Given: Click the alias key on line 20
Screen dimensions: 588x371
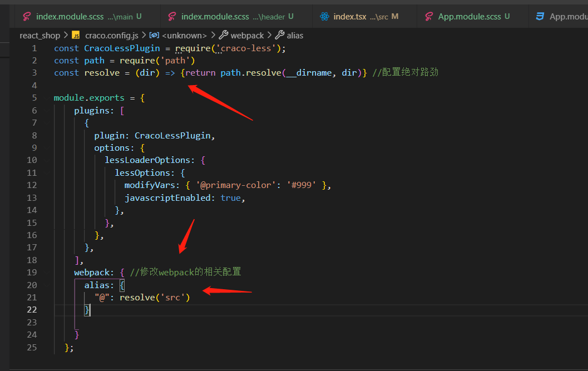Looking at the screenshot, I should 96,285.
